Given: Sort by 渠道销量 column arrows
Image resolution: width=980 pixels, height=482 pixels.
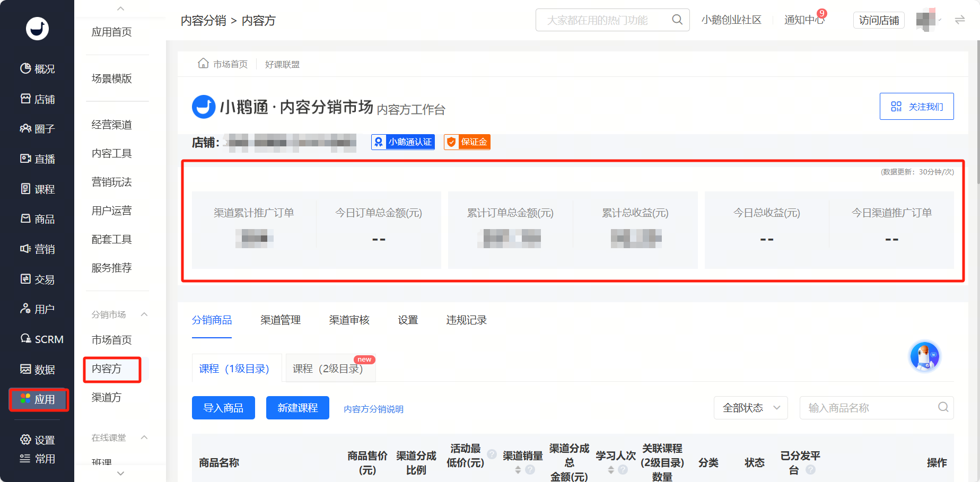Looking at the screenshot, I should (518, 470).
